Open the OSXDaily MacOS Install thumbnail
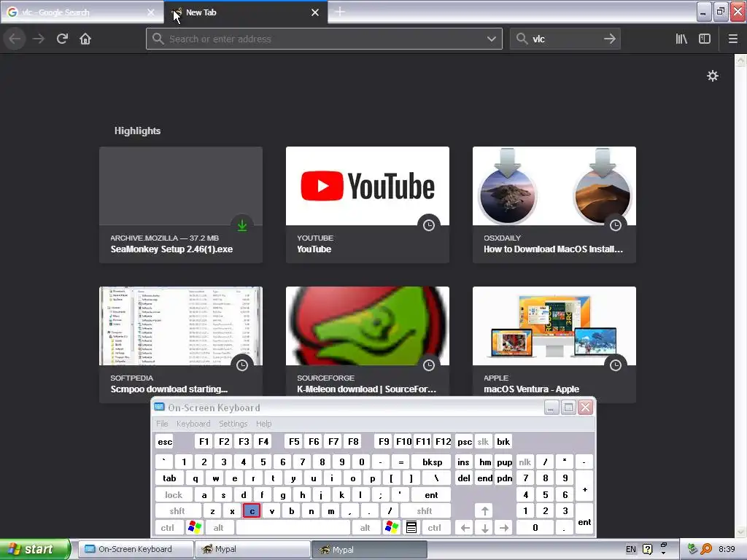This screenshot has width=747, height=560. tap(554, 186)
